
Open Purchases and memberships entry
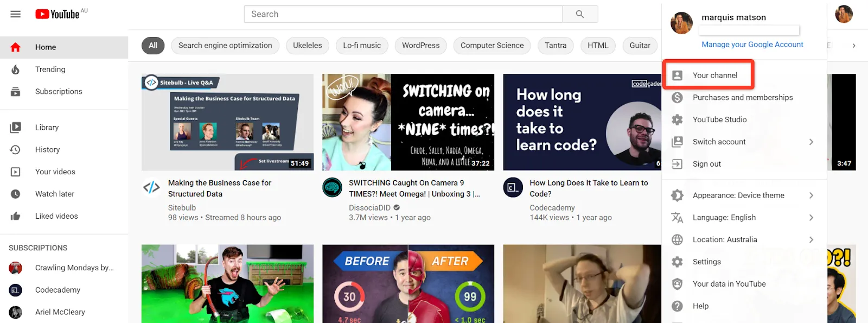[x=744, y=98]
